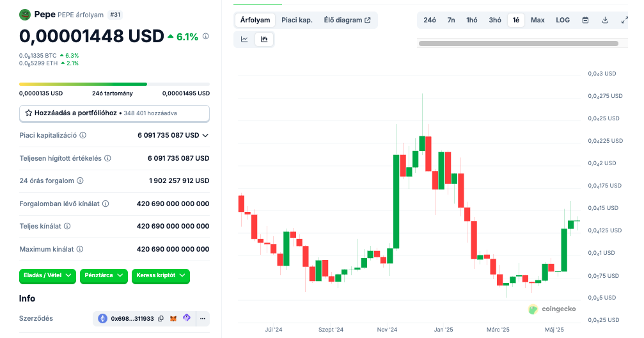Open the Eladás / Vétel dropdown
The image size is (644, 338).
click(47, 276)
